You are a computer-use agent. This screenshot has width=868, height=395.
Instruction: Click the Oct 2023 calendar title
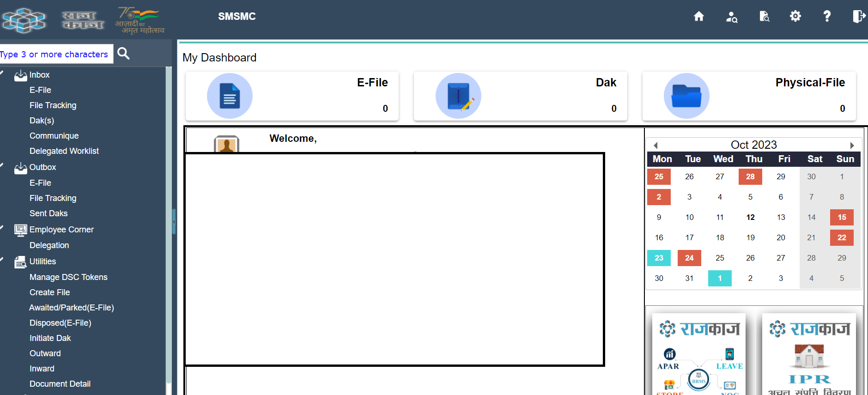(753, 145)
